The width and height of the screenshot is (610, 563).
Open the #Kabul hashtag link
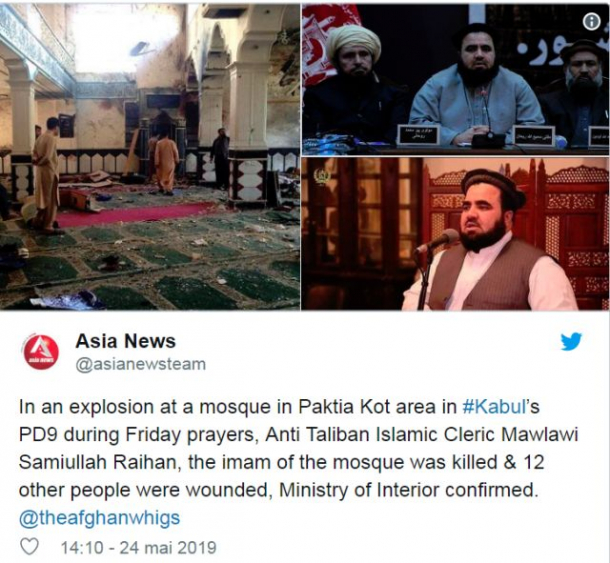coord(494,407)
